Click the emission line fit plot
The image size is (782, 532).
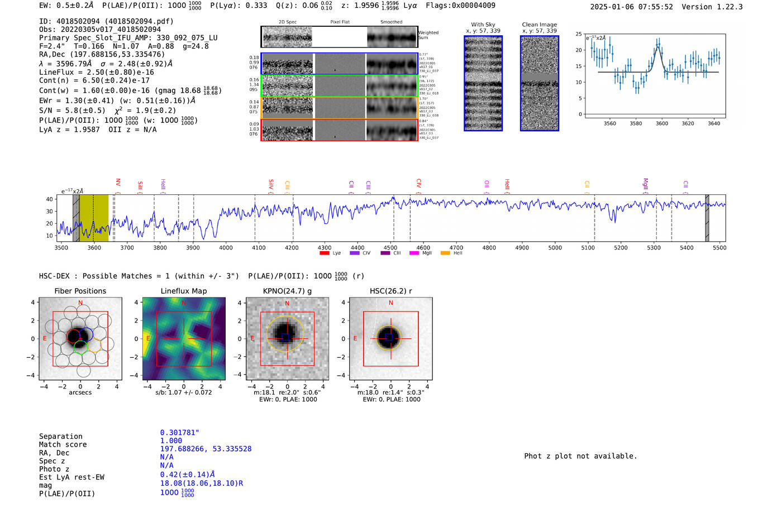tap(655, 76)
